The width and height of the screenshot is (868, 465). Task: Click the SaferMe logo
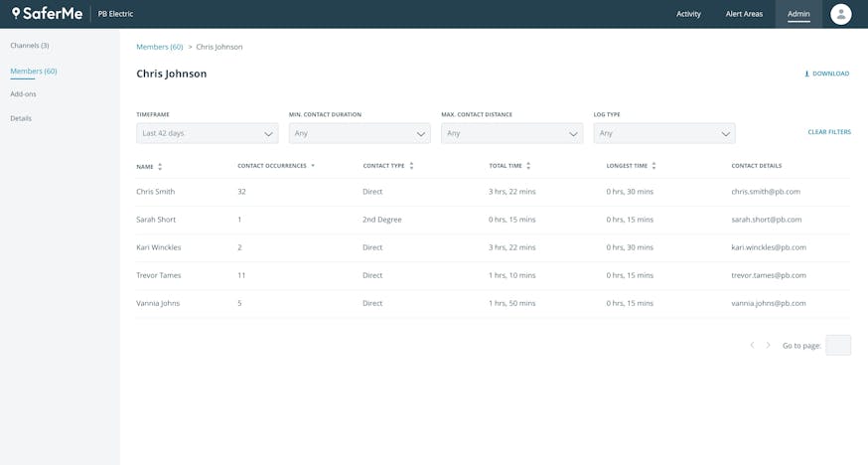48,13
